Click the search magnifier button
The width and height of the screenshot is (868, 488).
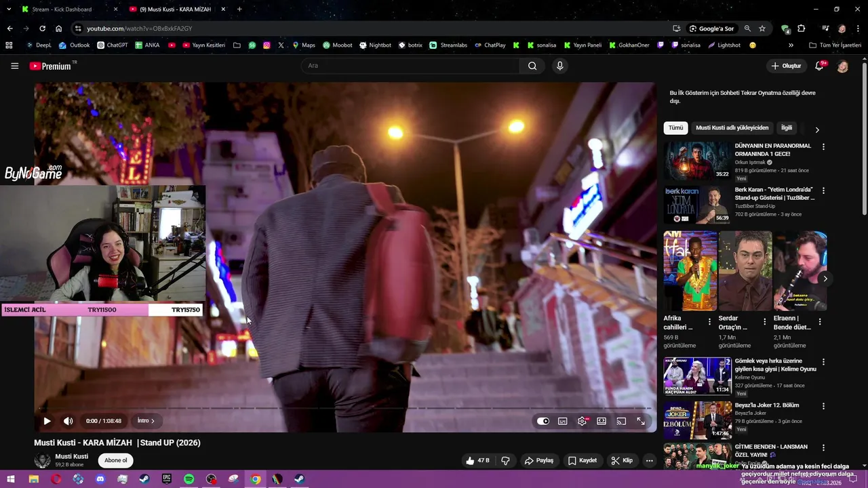532,66
